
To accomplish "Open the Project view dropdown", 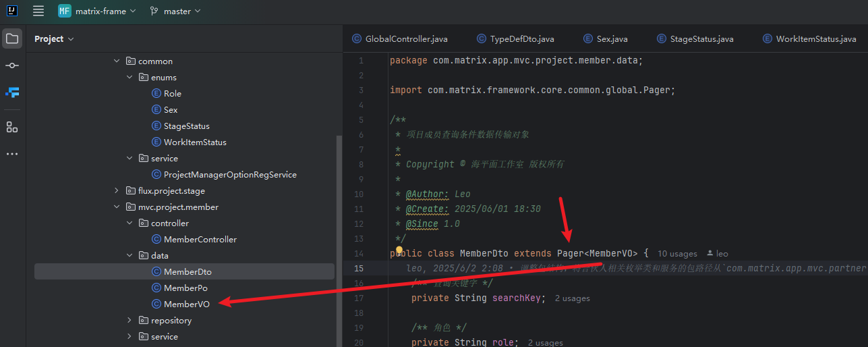I will (54, 39).
